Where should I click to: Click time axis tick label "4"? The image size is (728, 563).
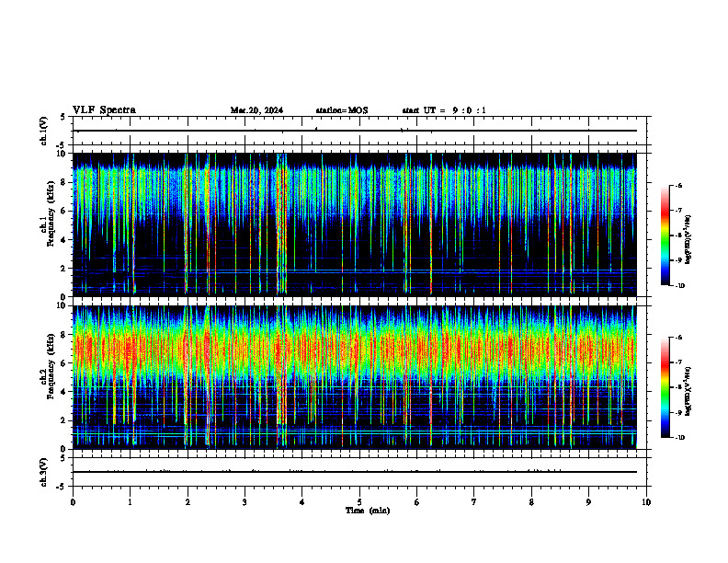point(302,502)
